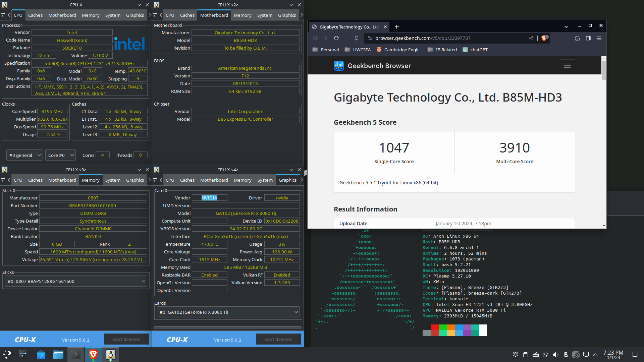Close the Gigabyte Technology browser tab
Viewport: 644px width, 362px height.
[x=385, y=27]
